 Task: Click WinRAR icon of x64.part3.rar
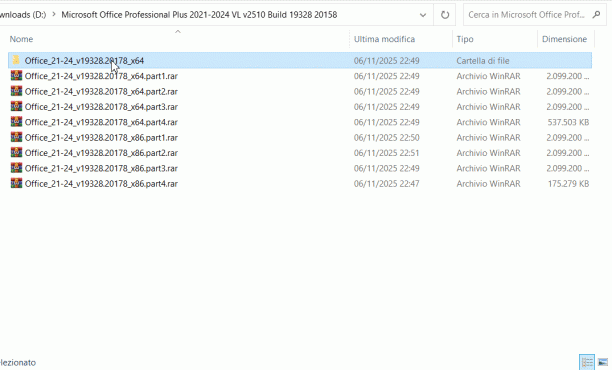[x=16, y=106]
